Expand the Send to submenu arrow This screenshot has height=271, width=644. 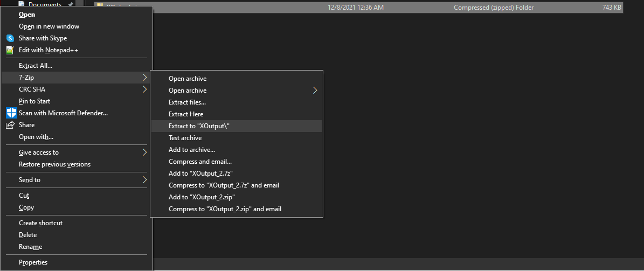click(x=144, y=180)
